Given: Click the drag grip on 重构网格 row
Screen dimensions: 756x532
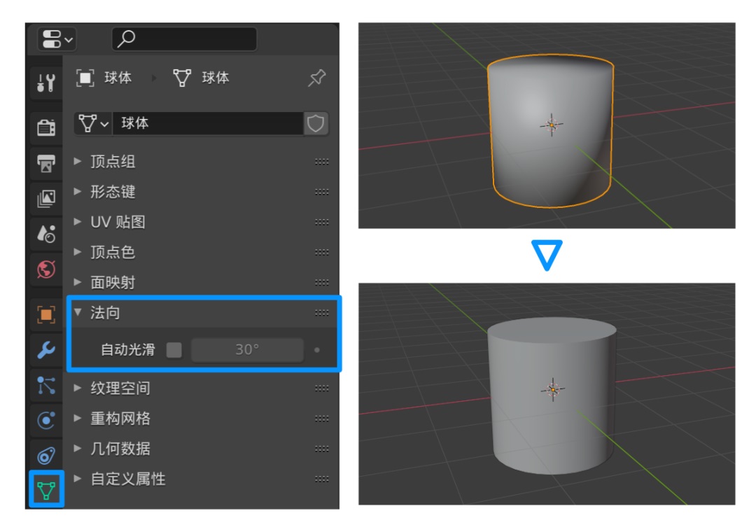Looking at the screenshot, I should pos(321,419).
